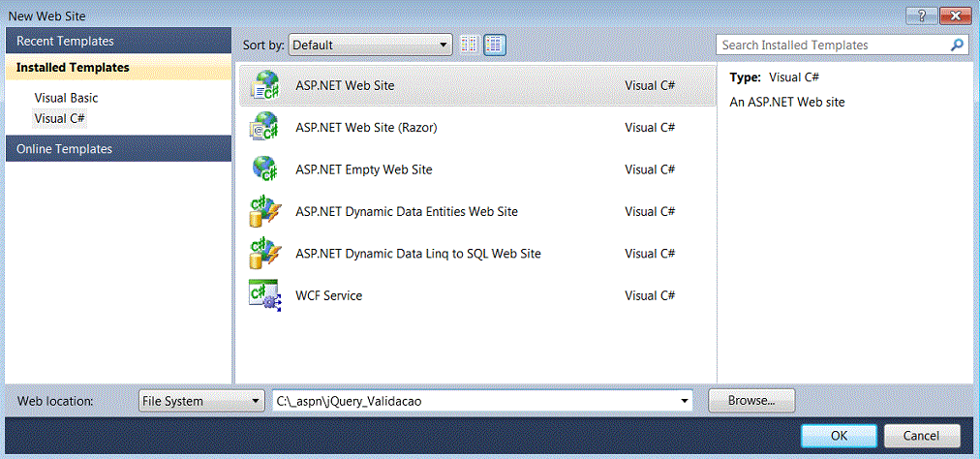
Task: Open the Recent Templates section
Action: (119, 41)
